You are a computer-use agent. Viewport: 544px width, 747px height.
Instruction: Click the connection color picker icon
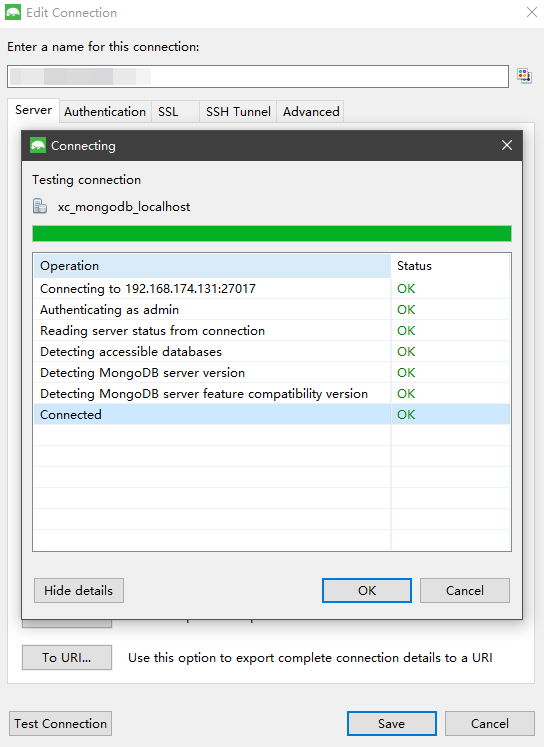524,76
